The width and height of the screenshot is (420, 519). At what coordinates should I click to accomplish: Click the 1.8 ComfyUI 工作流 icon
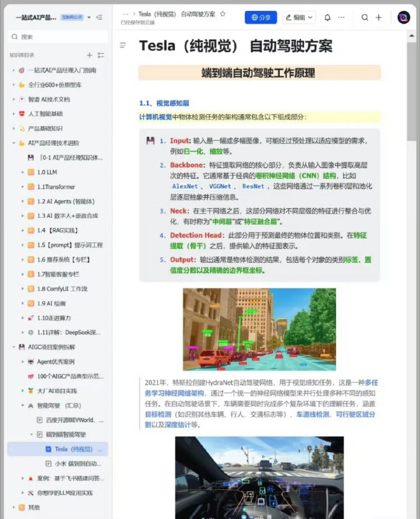click(x=31, y=289)
